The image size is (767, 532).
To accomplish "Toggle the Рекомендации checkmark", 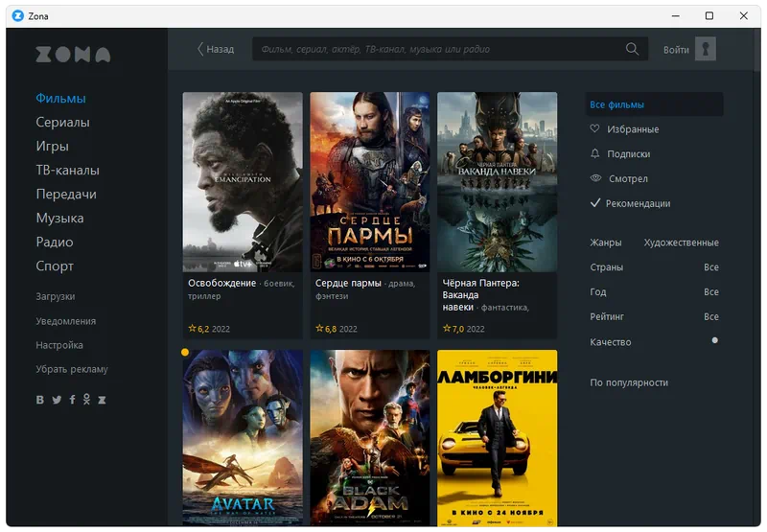I will (594, 203).
